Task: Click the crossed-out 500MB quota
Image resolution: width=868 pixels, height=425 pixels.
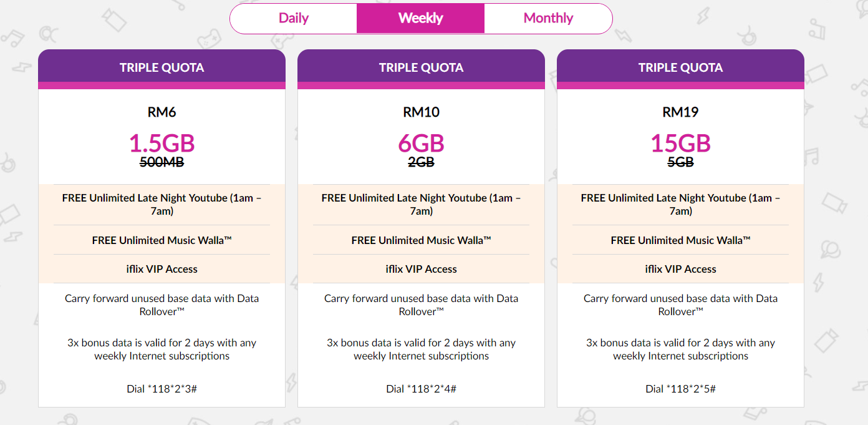Action: (162, 162)
